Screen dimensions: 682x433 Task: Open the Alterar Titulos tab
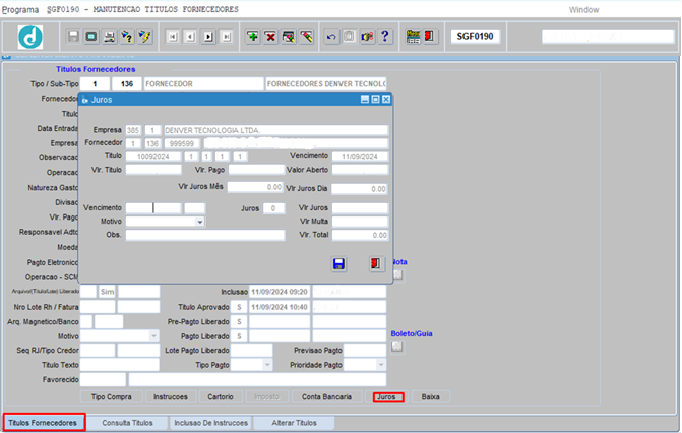point(294,423)
